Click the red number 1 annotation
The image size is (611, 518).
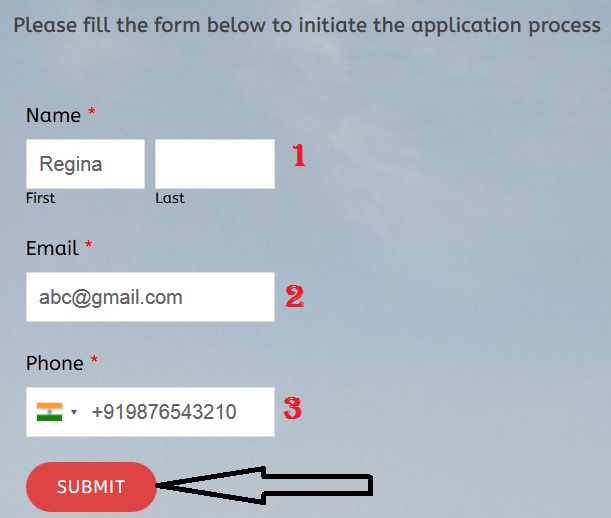299,156
